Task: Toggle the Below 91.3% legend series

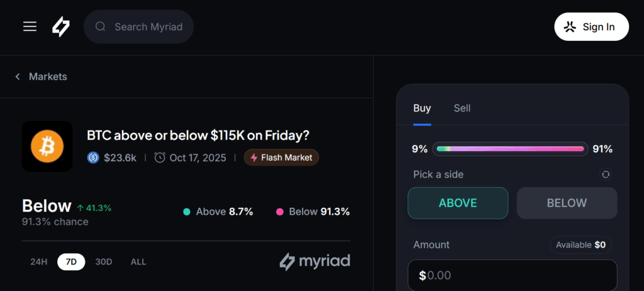Action: point(313,212)
